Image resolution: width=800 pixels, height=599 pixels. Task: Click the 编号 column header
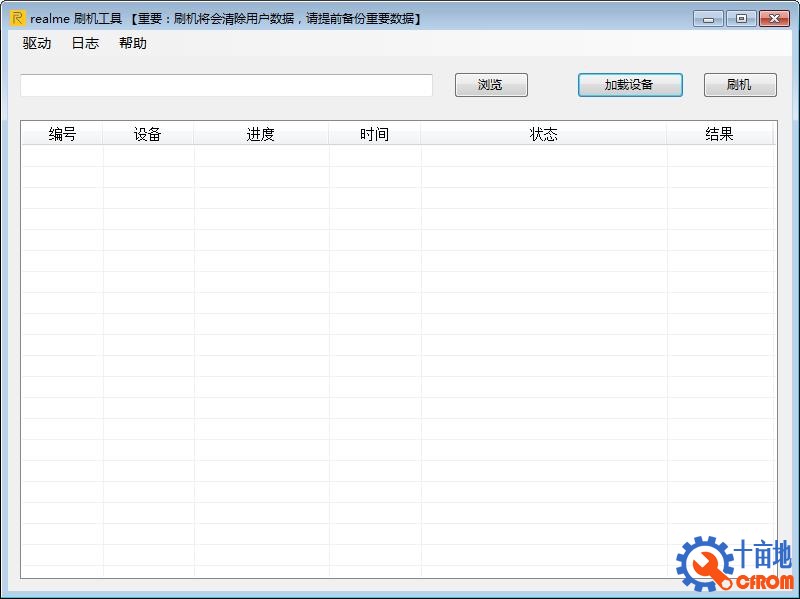point(62,133)
